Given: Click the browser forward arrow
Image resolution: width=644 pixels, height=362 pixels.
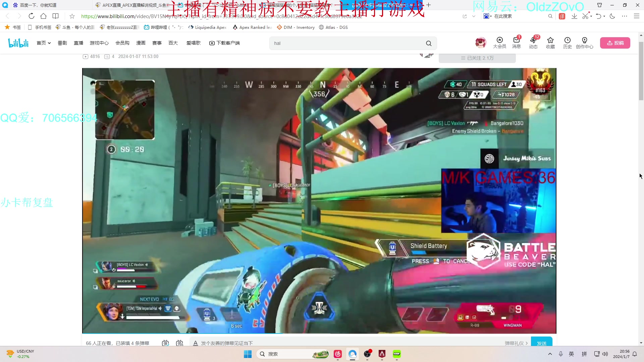Looking at the screenshot, I should pos(19,16).
